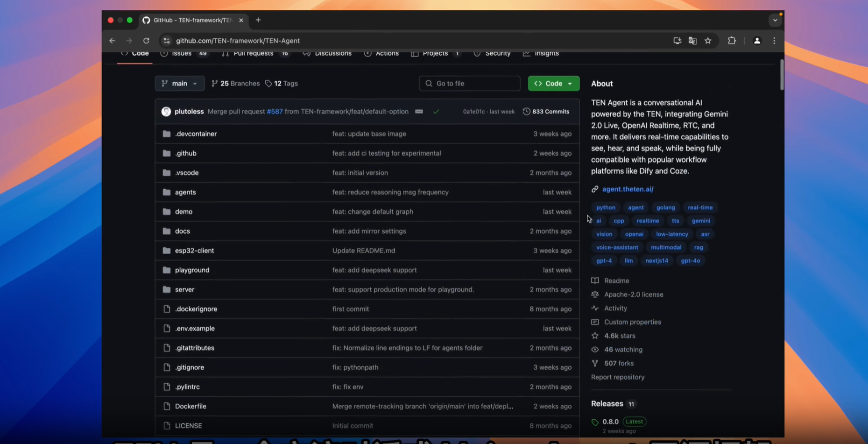Viewport: 868px width, 444px height.
Task: Open the Chrome three-dot menu
Action: (774, 41)
